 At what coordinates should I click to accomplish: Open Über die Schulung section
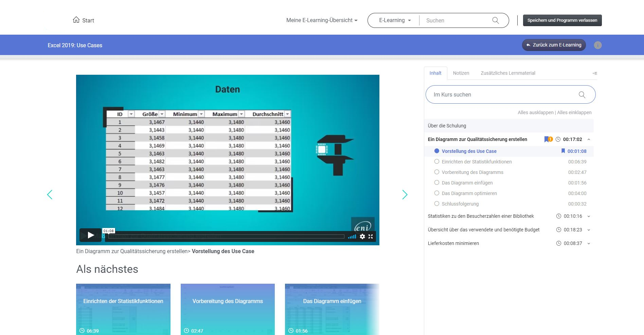coord(509,126)
